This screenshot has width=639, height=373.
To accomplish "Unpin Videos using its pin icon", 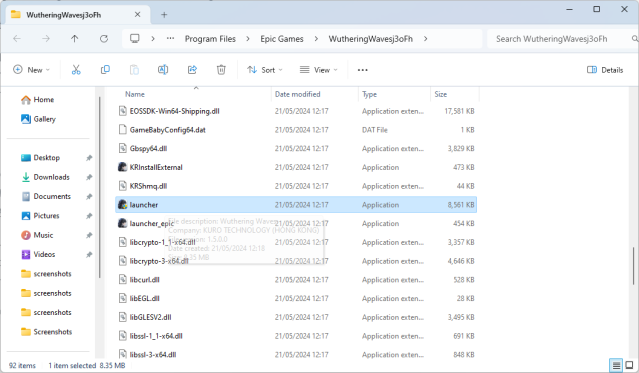I will tap(89, 255).
